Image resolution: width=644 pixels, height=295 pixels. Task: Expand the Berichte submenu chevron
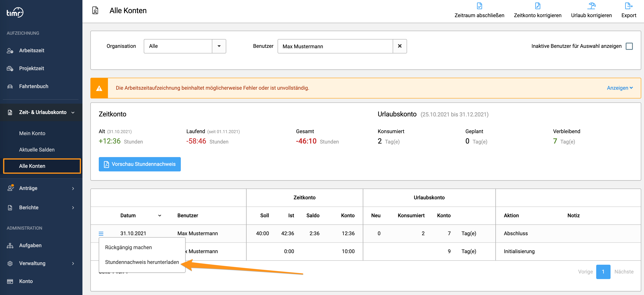(x=73, y=207)
